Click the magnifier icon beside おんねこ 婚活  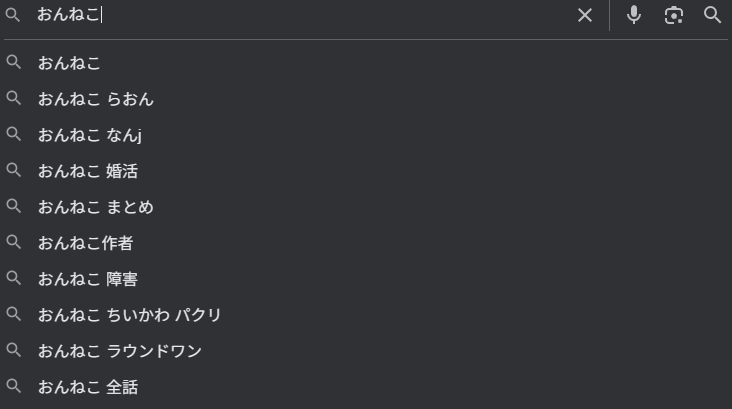click(x=14, y=171)
